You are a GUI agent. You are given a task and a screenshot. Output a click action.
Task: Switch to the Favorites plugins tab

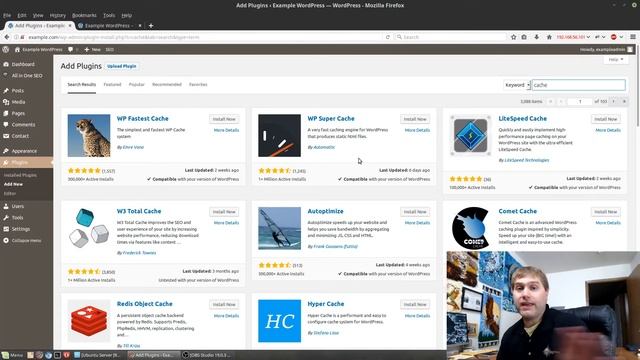click(x=198, y=84)
